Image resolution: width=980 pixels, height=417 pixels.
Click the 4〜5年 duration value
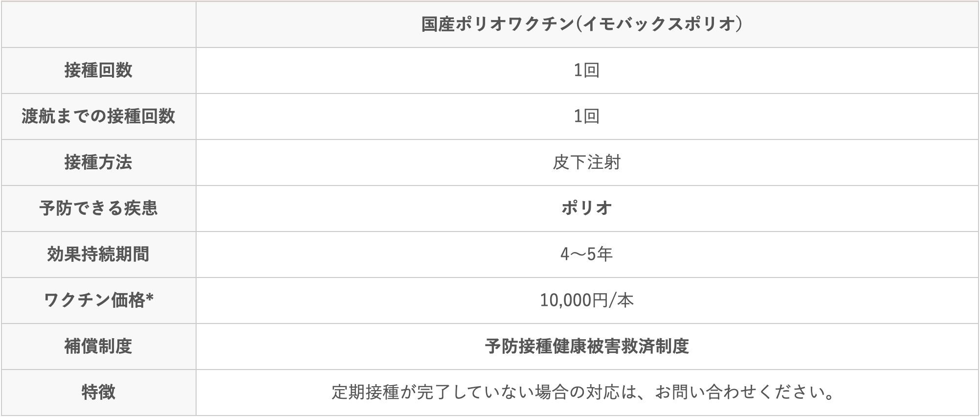tap(586, 255)
